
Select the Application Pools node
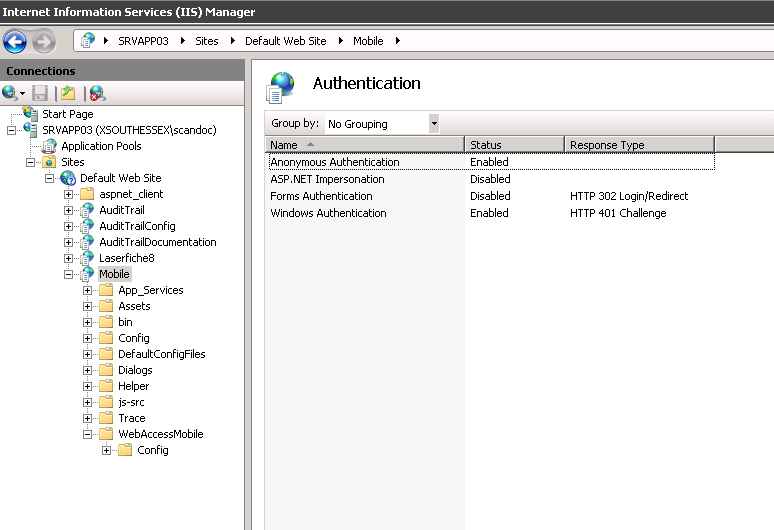pos(100,146)
